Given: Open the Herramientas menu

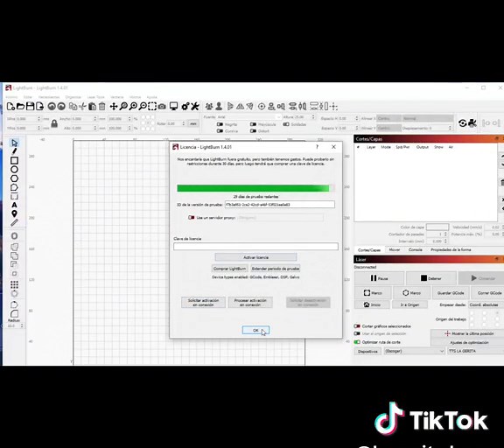Looking at the screenshot, I should pyautogui.click(x=49, y=97).
